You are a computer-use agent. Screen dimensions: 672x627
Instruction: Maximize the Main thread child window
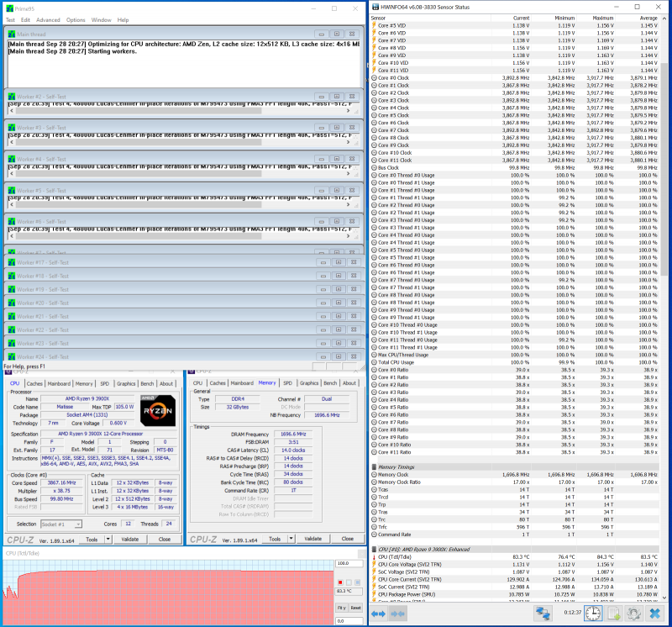pos(337,34)
